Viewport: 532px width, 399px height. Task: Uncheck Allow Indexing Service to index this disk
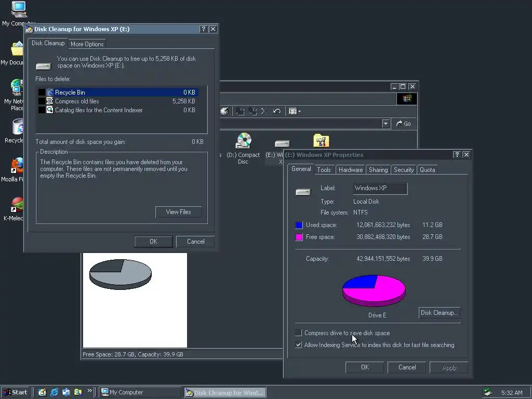(299, 345)
